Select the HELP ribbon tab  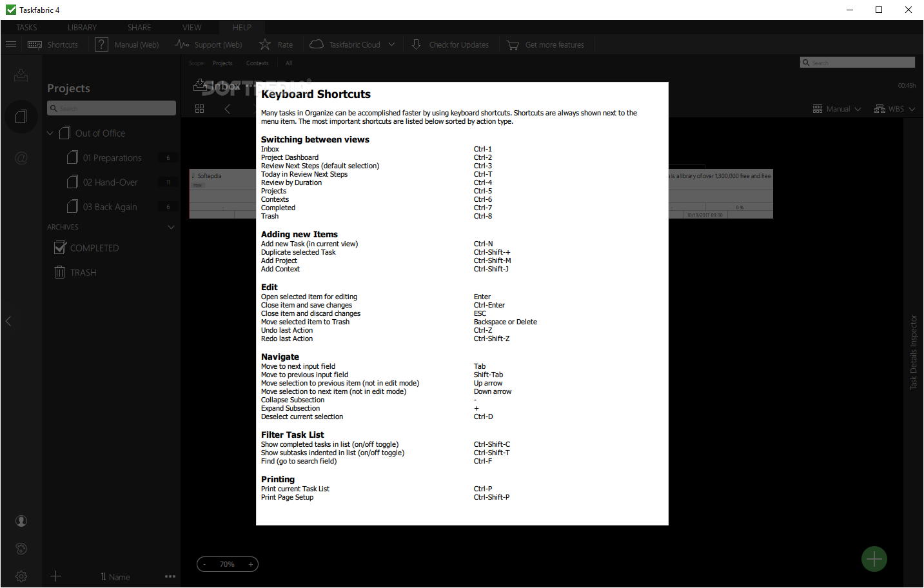pyautogui.click(x=242, y=28)
